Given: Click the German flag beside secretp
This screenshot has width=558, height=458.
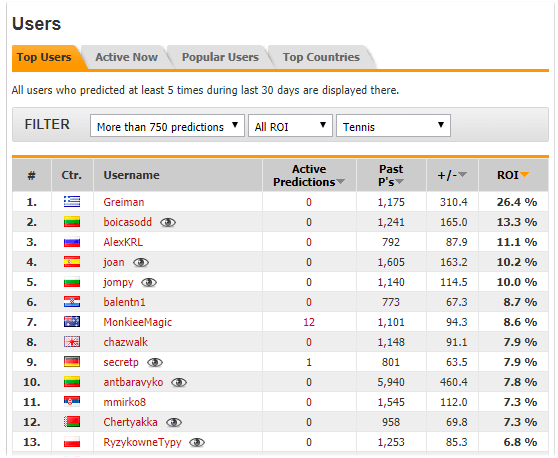Looking at the screenshot, I should [x=72, y=362].
